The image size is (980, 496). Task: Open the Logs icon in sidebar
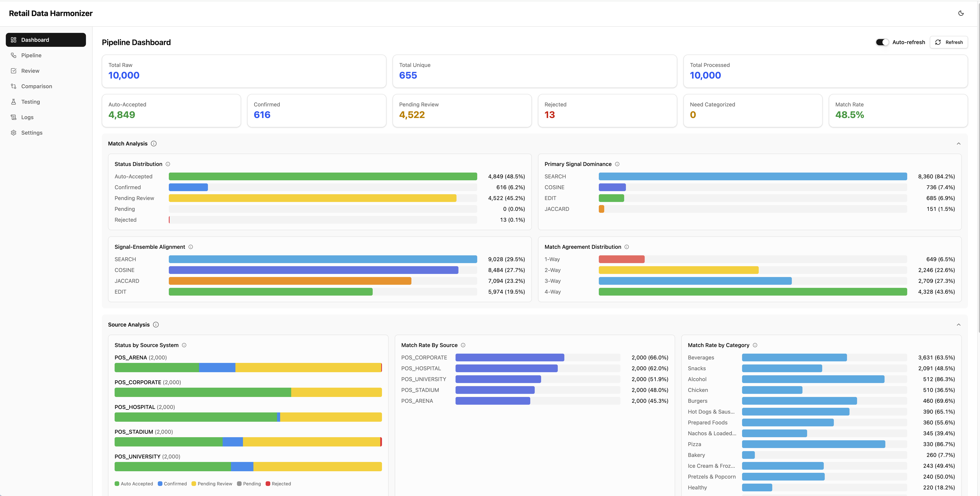click(x=14, y=117)
